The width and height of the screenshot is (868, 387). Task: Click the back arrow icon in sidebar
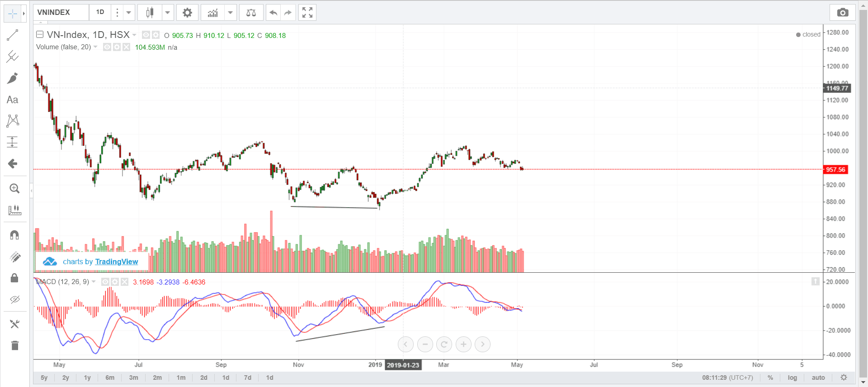pyautogui.click(x=13, y=163)
